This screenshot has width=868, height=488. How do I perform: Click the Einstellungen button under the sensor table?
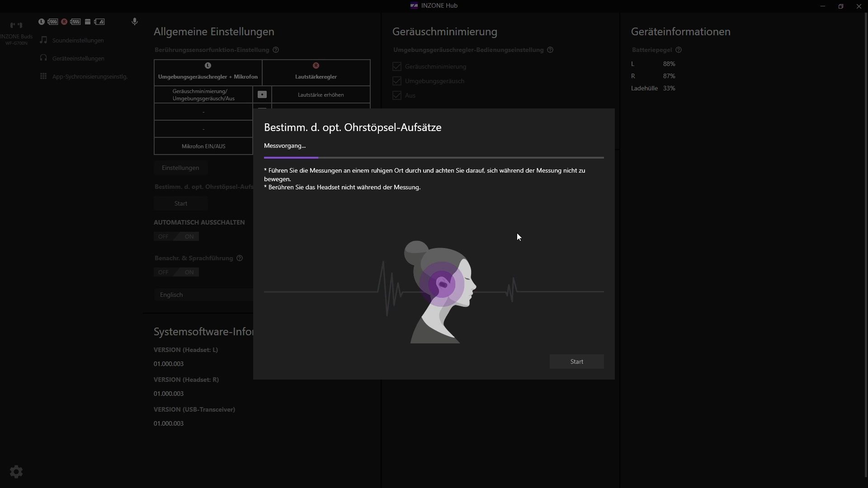[x=180, y=168]
